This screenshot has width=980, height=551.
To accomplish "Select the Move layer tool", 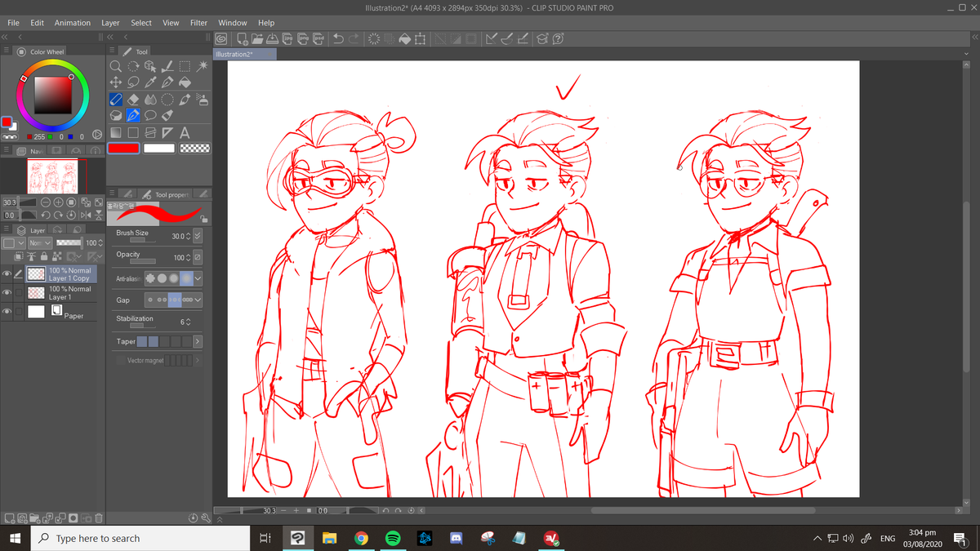I will coord(115,82).
